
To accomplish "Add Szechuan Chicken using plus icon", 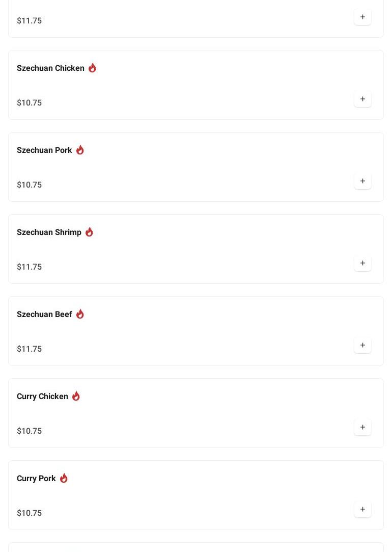I will coord(362,99).
